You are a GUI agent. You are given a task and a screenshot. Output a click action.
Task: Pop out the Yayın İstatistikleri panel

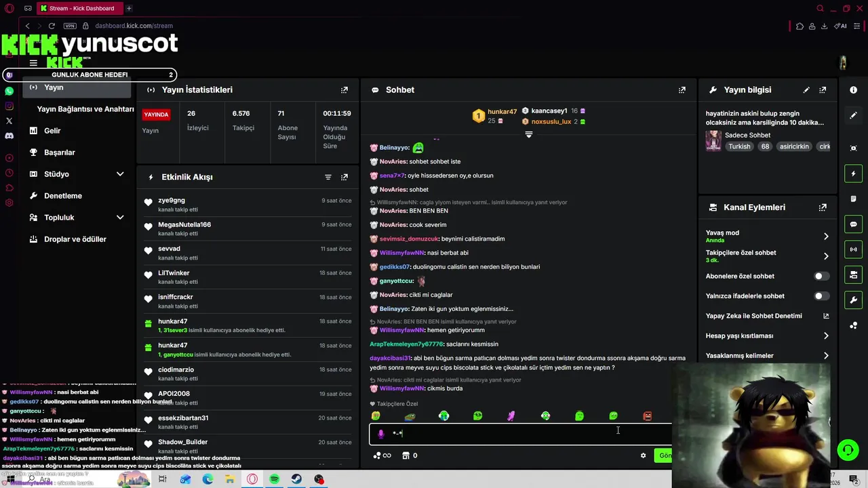point(344,89)
